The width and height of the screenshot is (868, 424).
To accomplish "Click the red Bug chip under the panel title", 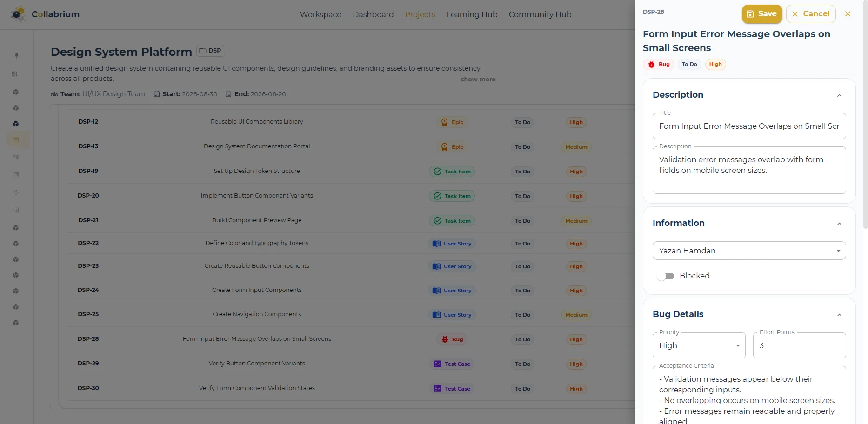I will pyautogui.click(x=659, y=65).
